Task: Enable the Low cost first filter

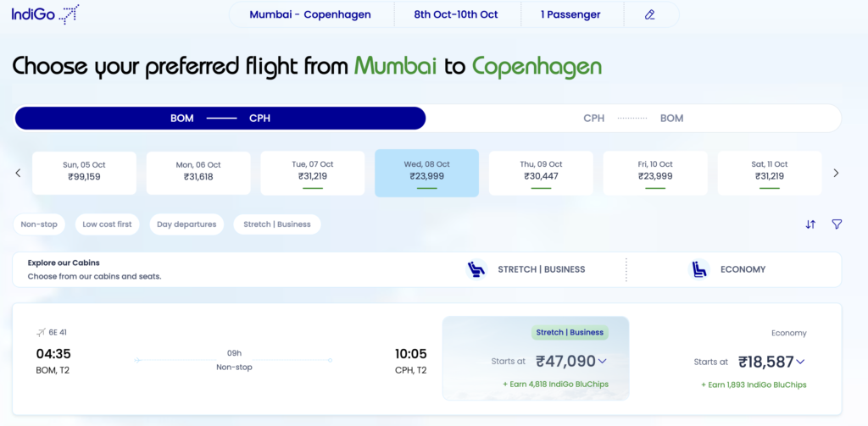Action: point(107,224)
